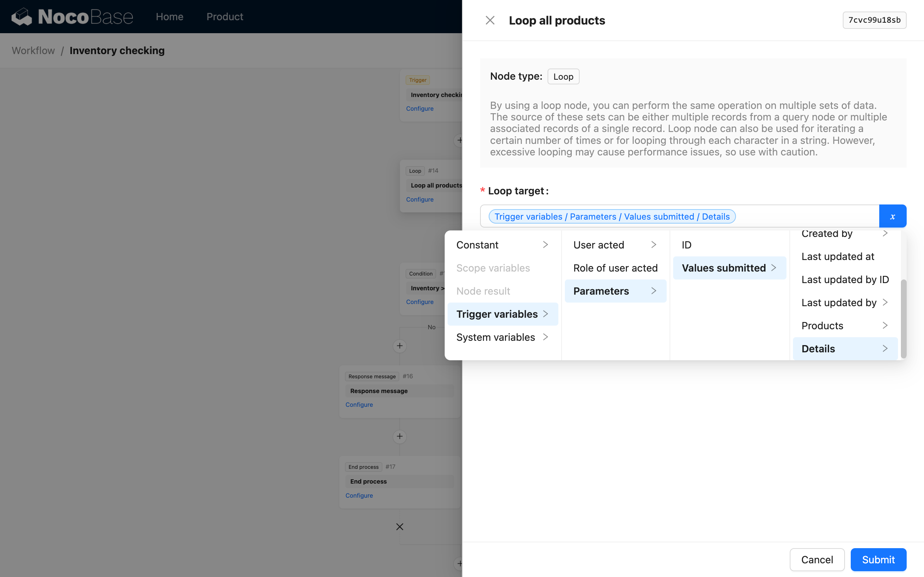Image resolution: width=924 pixels, height=577 pixels.
Task: Select Parameters option
Action: point(615,291)
